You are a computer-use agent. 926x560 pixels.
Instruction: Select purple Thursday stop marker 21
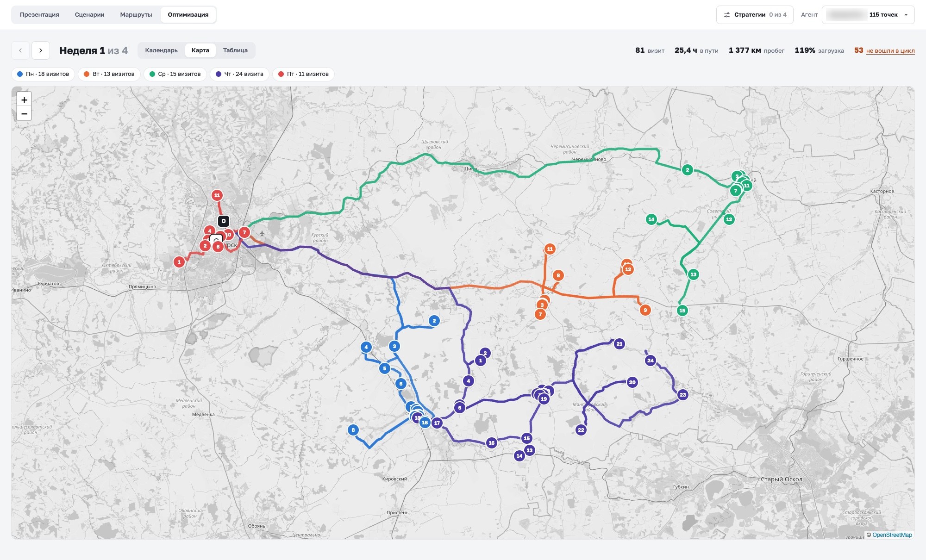tap(619, 344)
